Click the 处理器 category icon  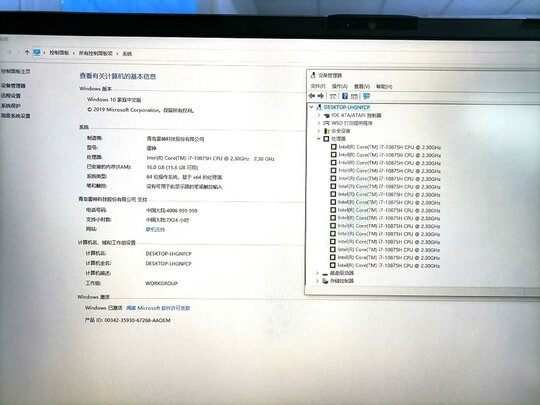[326, 139]
